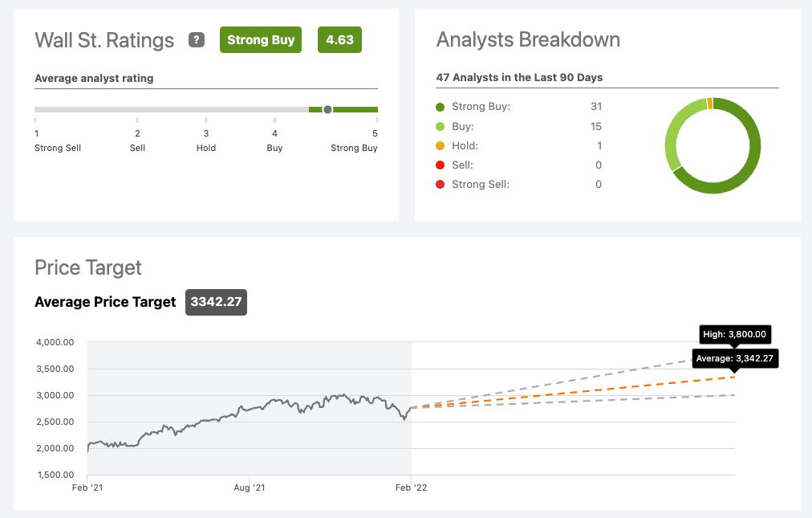812x518 pixels.
Task: Click the light green Buy legend dot
Action: click(440, 126)
